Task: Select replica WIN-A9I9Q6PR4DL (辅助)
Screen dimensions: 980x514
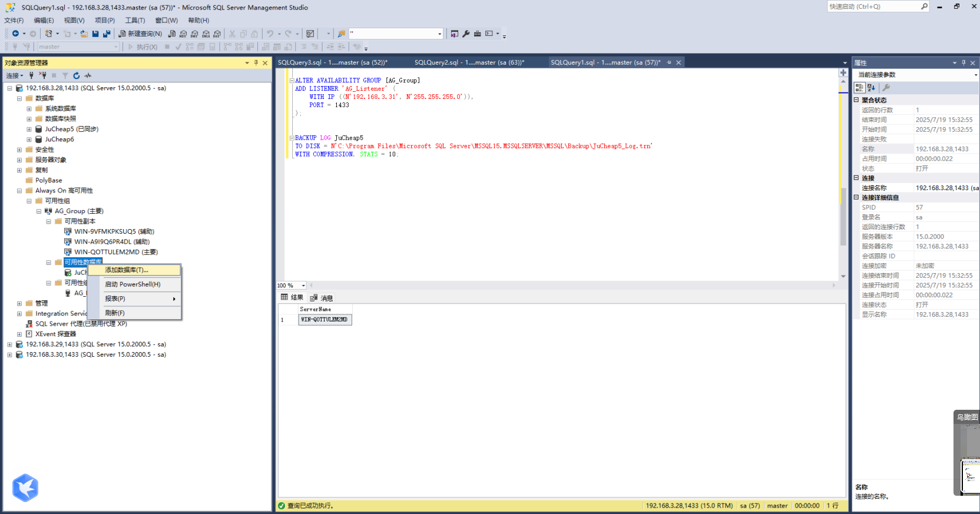Action: [x=112, y=242]
